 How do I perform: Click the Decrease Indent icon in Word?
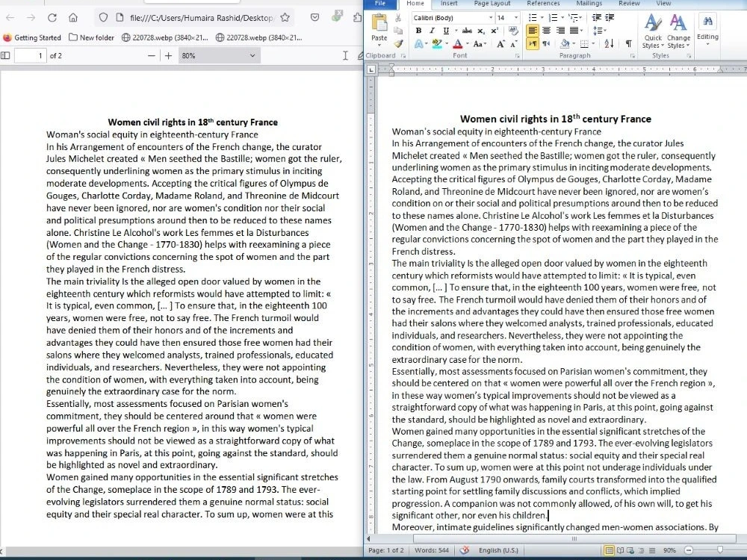point(596,18)
